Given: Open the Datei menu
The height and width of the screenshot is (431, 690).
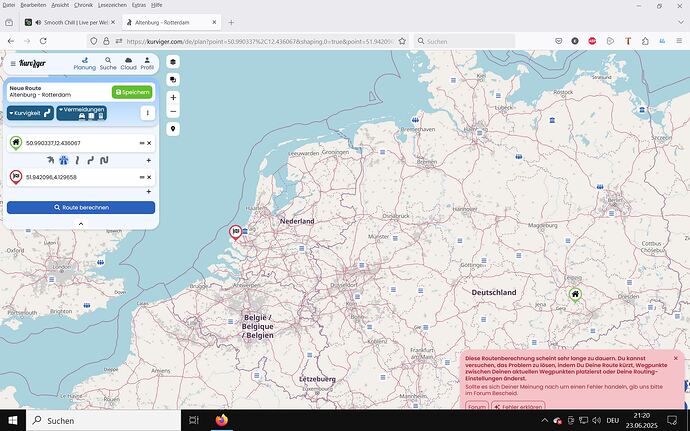Looking at the screenshot, I should [x=9, y=5].
